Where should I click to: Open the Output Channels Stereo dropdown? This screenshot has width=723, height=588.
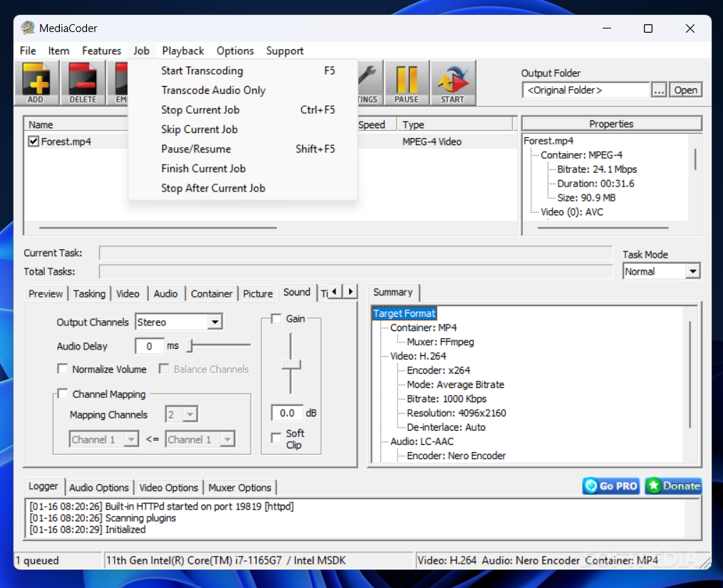click(x=215, y=322)
